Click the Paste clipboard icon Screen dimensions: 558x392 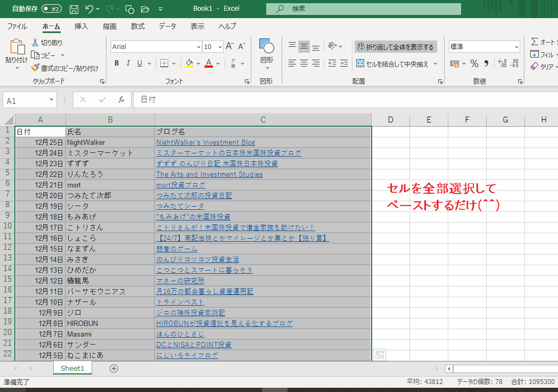[17, 47]
